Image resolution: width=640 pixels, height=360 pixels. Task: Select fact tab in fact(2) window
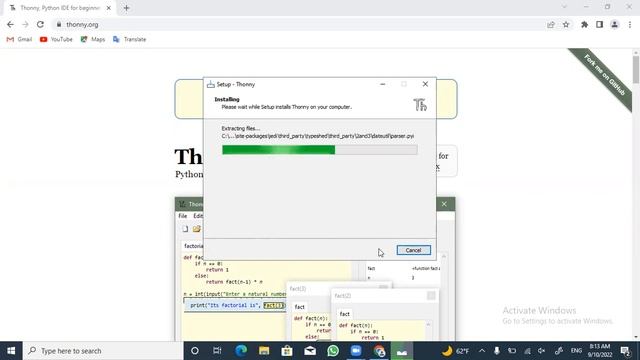pyautogui.click(x=344, y=314)
